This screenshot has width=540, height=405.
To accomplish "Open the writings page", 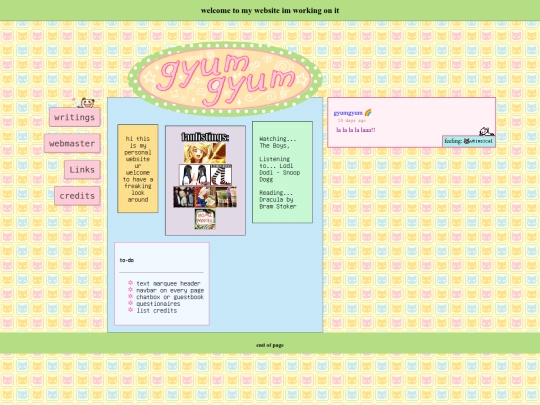I will pos(75,117).
